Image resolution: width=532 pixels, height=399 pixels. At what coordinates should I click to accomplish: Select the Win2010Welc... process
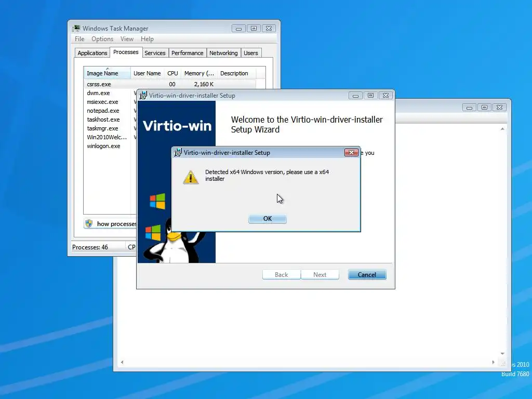click(107, 137)
